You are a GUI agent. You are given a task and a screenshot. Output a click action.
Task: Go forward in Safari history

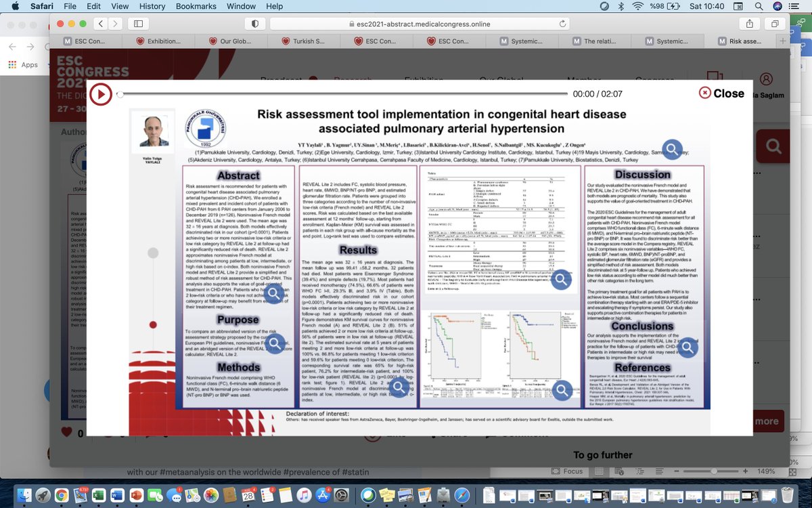[x=117, y=23]
